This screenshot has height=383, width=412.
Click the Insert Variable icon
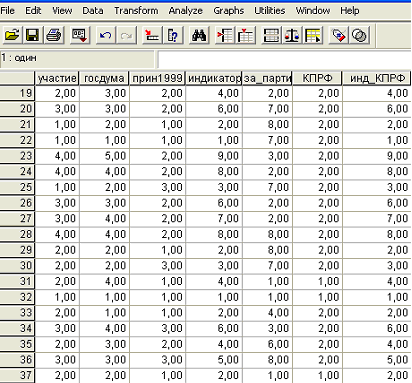tap(246, 35)
